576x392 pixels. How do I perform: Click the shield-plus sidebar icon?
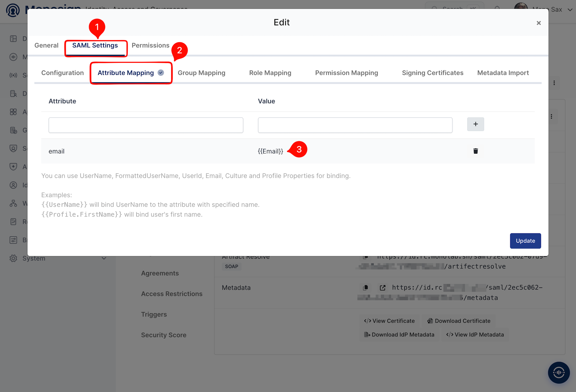(13, 167)
